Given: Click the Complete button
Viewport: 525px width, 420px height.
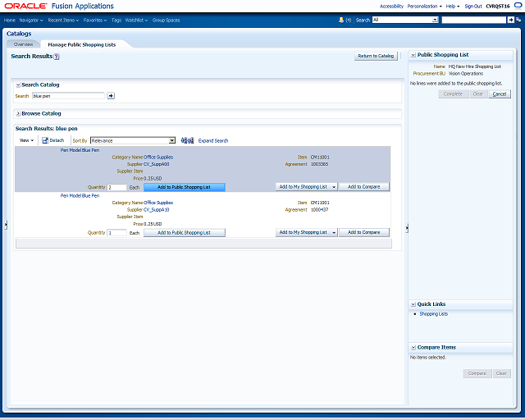Looking at the screenshot, I should pos(453,94).
